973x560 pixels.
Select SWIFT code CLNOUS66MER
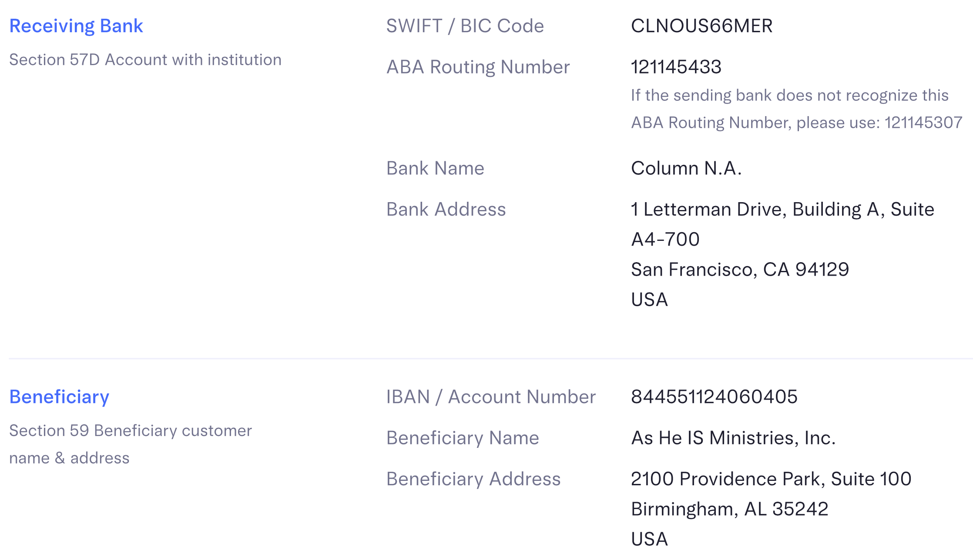coord(701,26)
